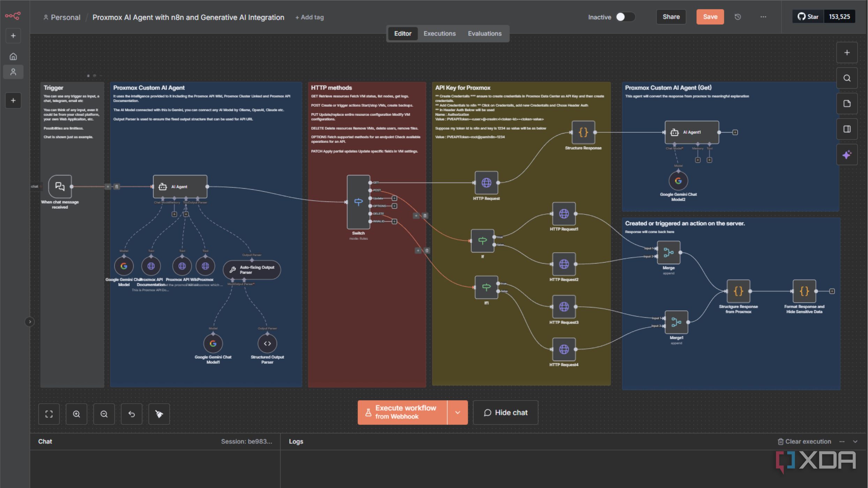
Task: Select the Structure Response code node
Action: [x=583, y=132]
